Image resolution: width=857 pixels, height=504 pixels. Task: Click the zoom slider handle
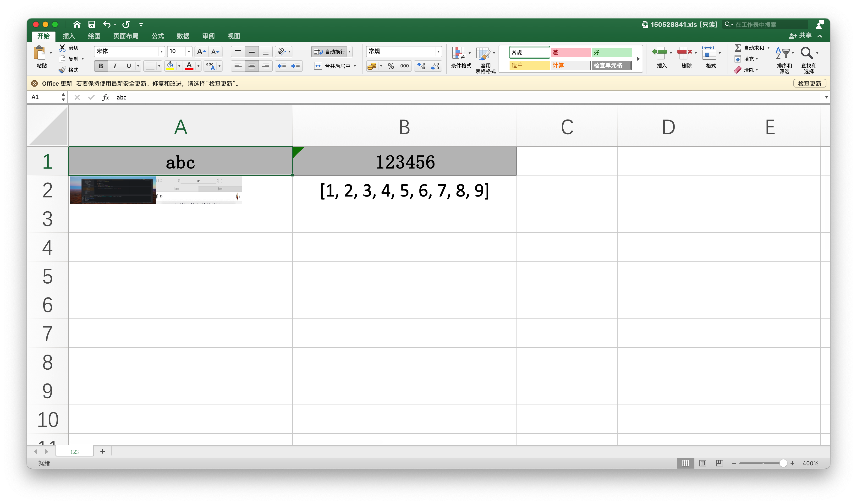click(x=783, y=463)
